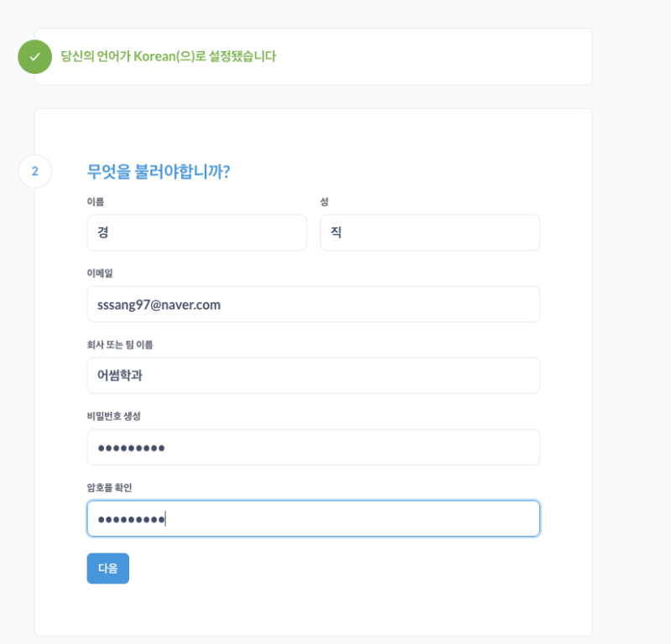671x644 pixels.
Task: Click the email field with sssang97@naver.com
Action: click(313, 304)
